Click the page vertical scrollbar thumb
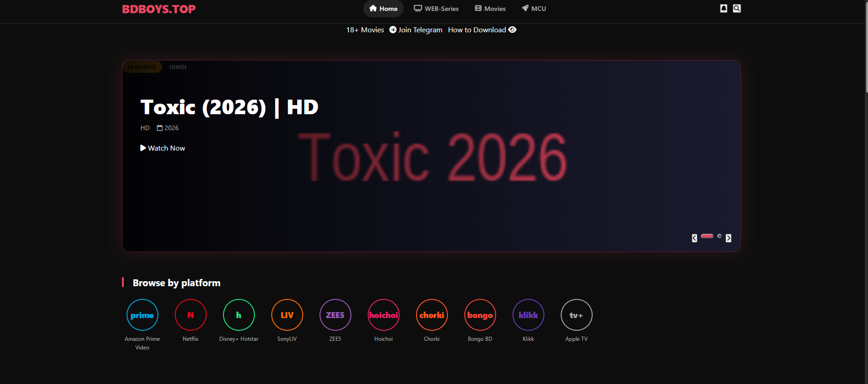 pyautogui.click(x=867, y=46)
